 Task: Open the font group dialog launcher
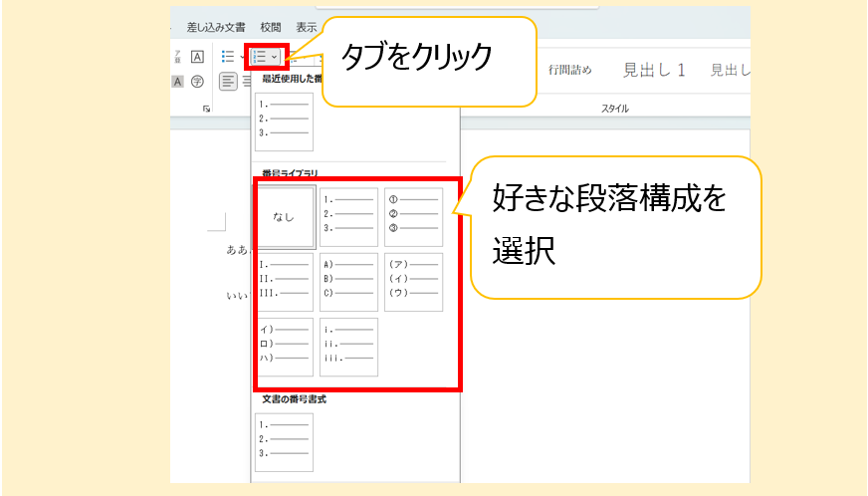[x=206, y=109]
